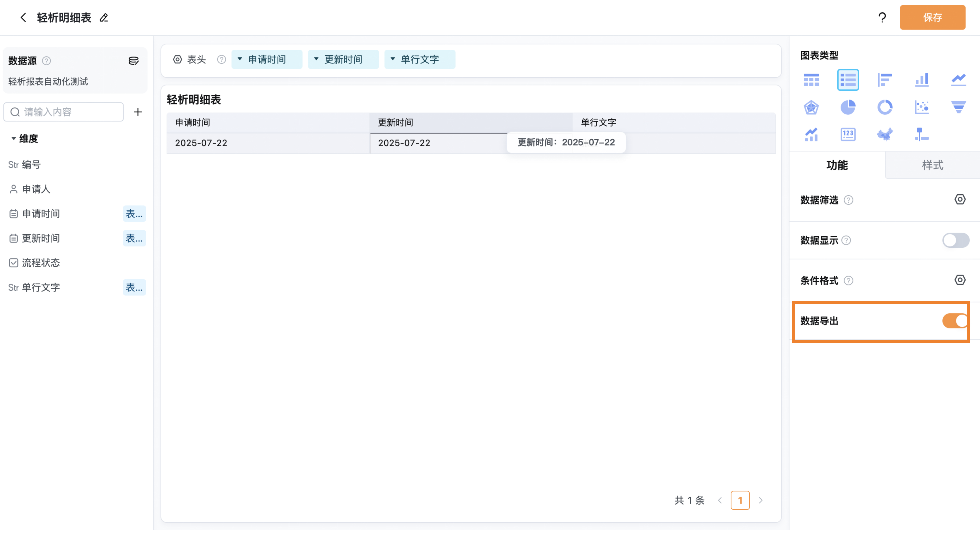This screenshot has width=980, height=551.
Task: Select the scatter chart type
Action: tap(922, 107)
